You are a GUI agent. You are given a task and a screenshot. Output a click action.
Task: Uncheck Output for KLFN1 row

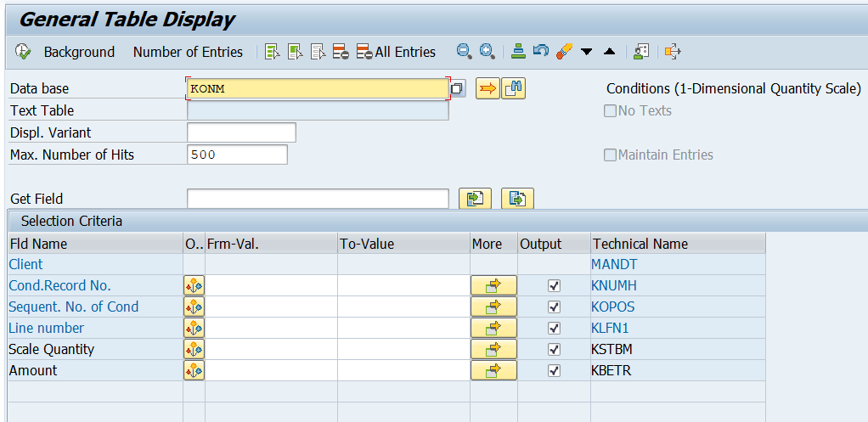click(554, 328)
